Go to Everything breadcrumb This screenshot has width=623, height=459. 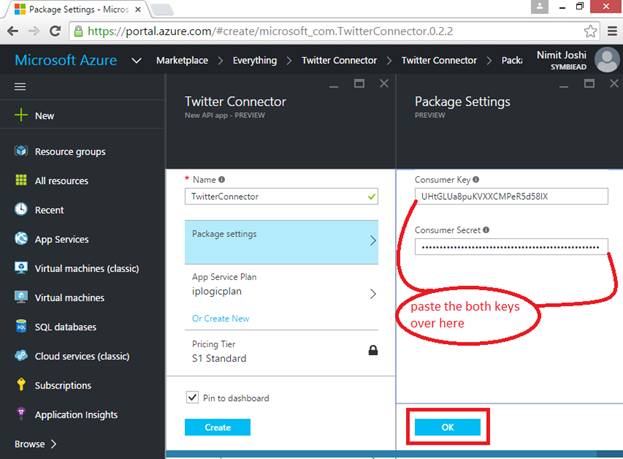coord(255,60)
